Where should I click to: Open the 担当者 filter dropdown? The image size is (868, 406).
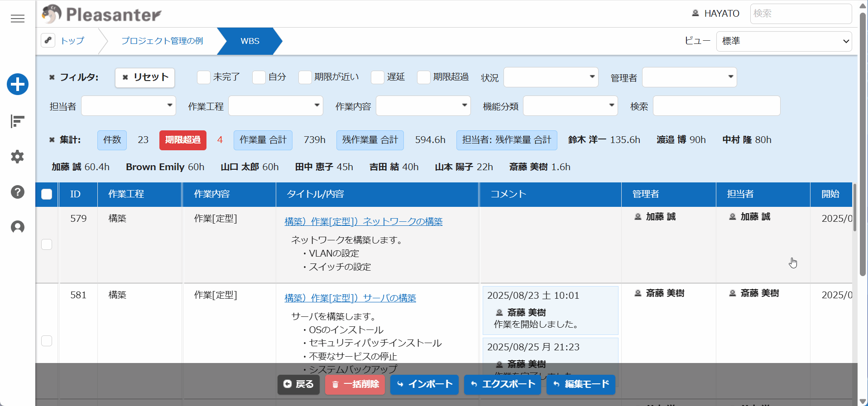129,106
